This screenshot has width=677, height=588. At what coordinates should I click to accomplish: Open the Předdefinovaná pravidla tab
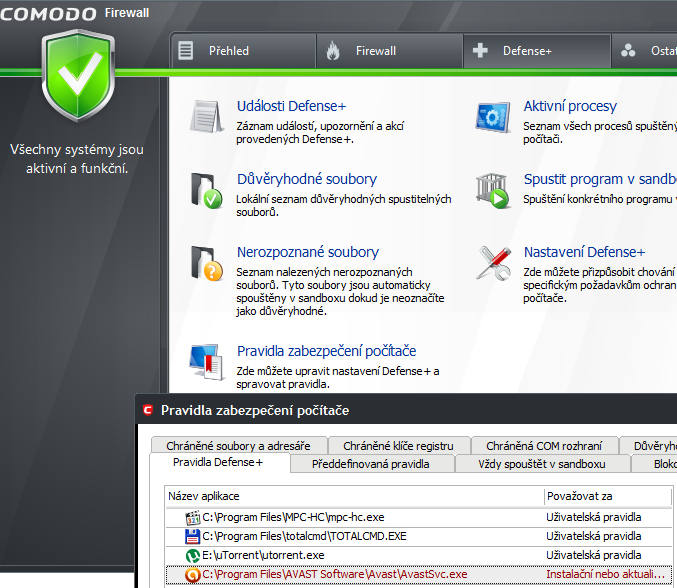coord(371,464)
